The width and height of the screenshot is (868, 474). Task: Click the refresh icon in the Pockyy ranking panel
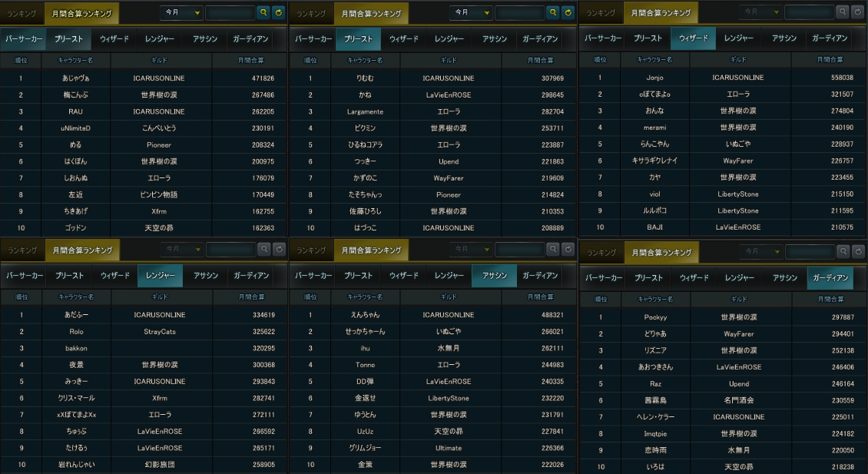[858, 251]
